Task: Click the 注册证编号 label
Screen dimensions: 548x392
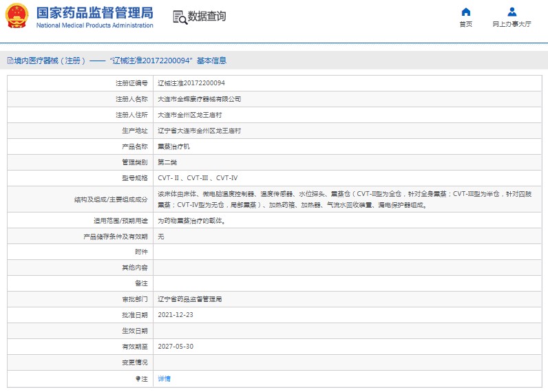Action: click(x=131, y=83)
